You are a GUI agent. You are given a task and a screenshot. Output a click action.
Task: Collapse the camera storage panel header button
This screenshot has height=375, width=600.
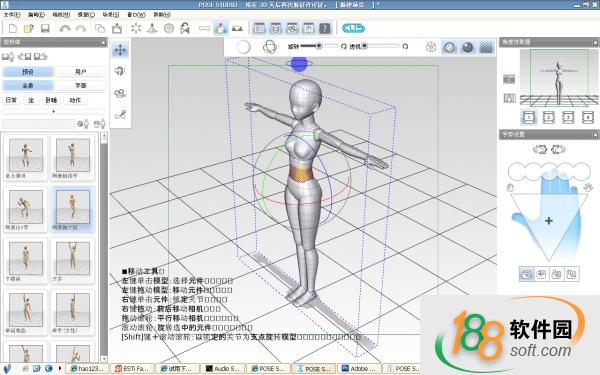pos(595,42)
